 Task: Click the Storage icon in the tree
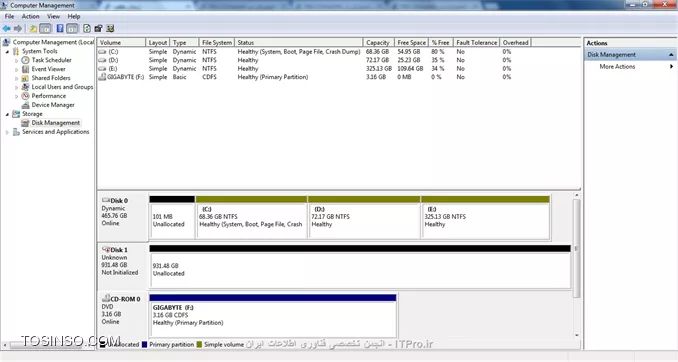pos(16,114)
